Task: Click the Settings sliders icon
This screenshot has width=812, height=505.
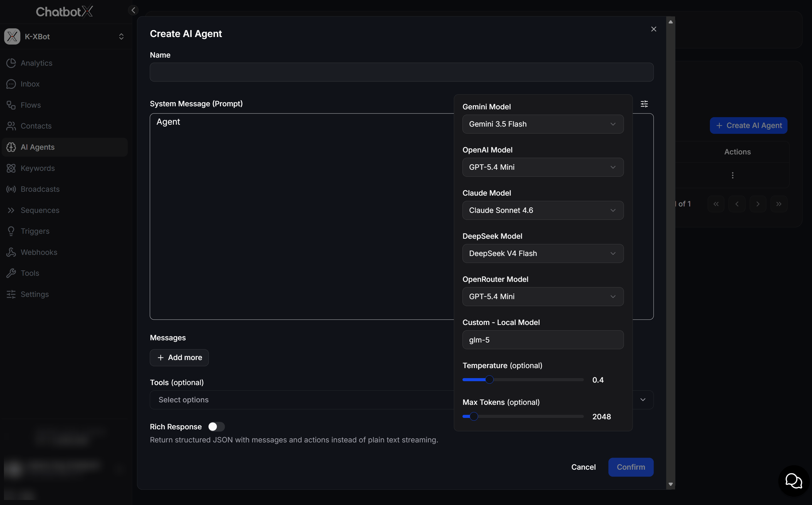Action: 11,295
